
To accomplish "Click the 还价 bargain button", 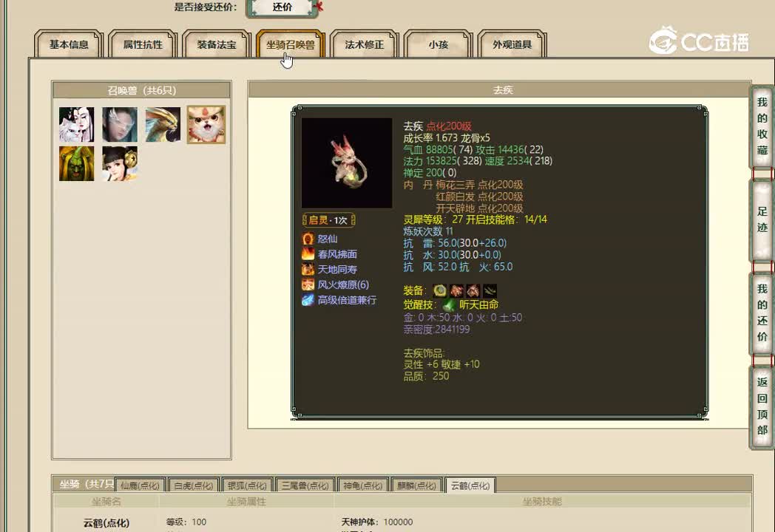I will coord(282,7).
